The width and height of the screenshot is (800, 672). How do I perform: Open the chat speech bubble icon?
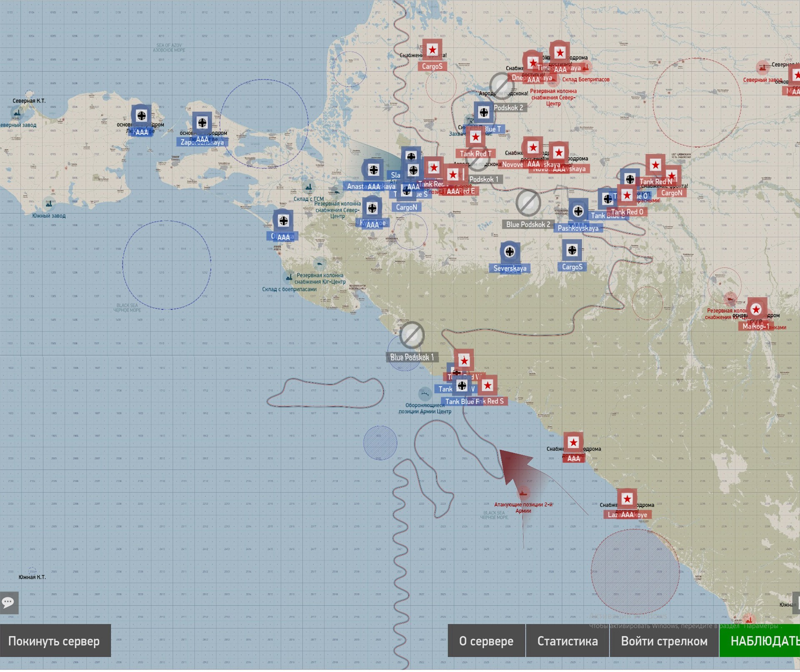click(x=8, y=602)
